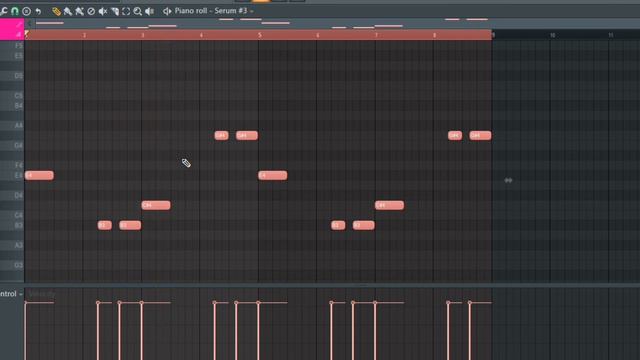Click the C5 piano key
Screen dimensions: 640x360
click(12, 96)
